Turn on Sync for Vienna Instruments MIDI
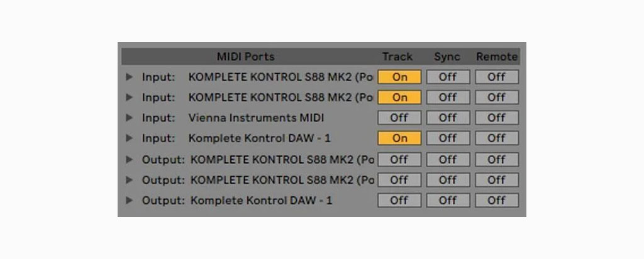This screenshot has width=644, height=259. coord(448,118)
